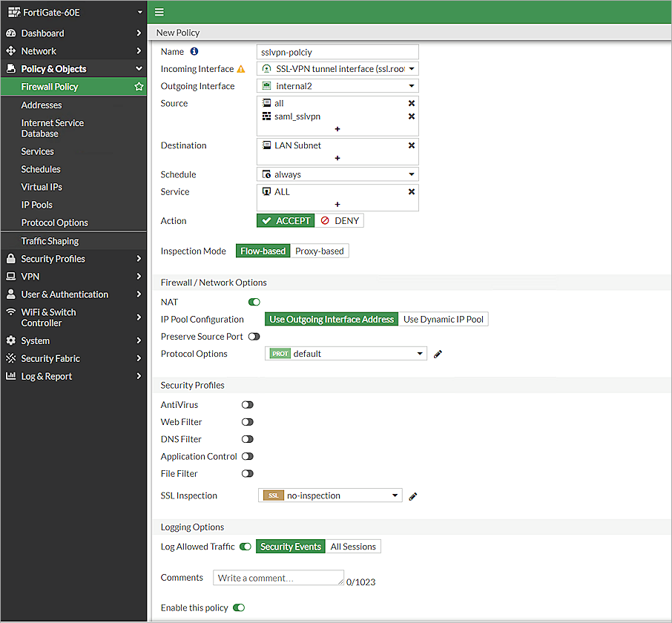Screen dimensions: 672x623
Task: Add another Destination with the plus icon
Action: pyautogui.click(x=337, y=158)
